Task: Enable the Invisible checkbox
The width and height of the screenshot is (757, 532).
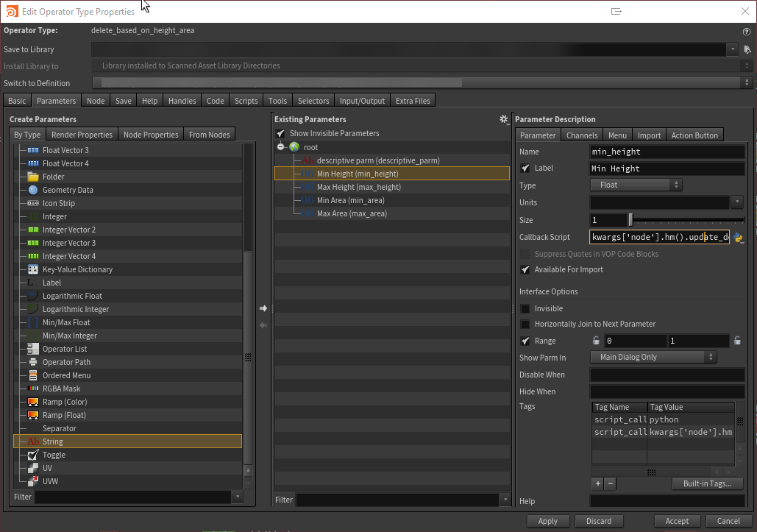Action: 525,309
